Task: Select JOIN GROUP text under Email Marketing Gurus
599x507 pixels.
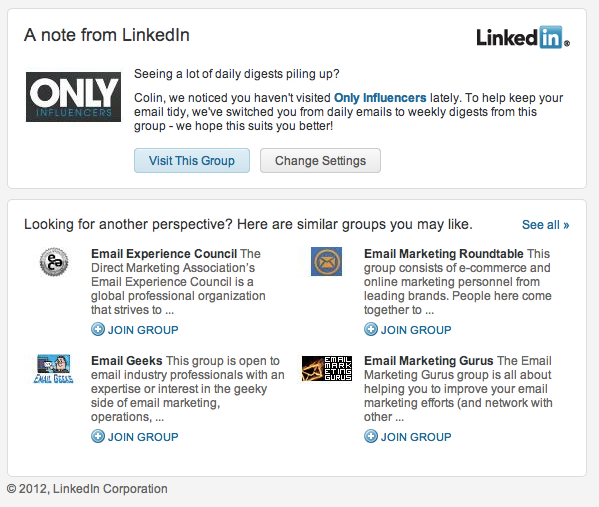Action: [x=416, y=437]
